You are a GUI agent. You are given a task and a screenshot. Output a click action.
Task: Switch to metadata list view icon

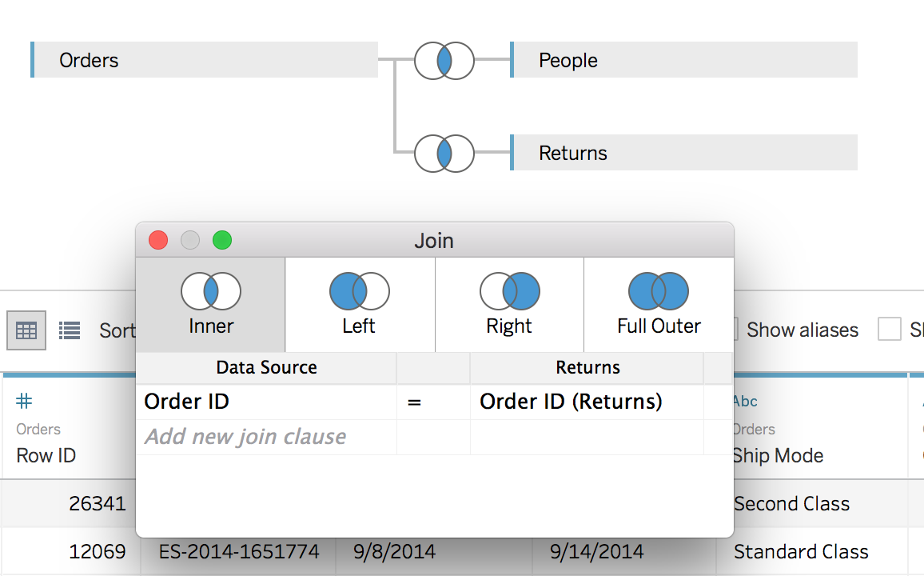coord(70,330)
